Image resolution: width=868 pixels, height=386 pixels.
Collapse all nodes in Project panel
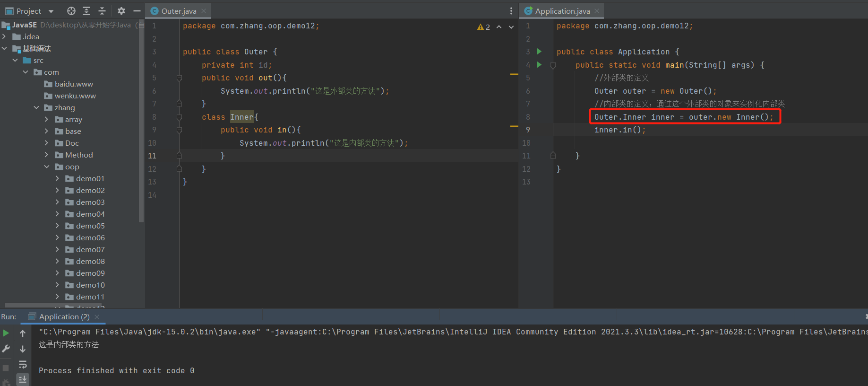102,11
